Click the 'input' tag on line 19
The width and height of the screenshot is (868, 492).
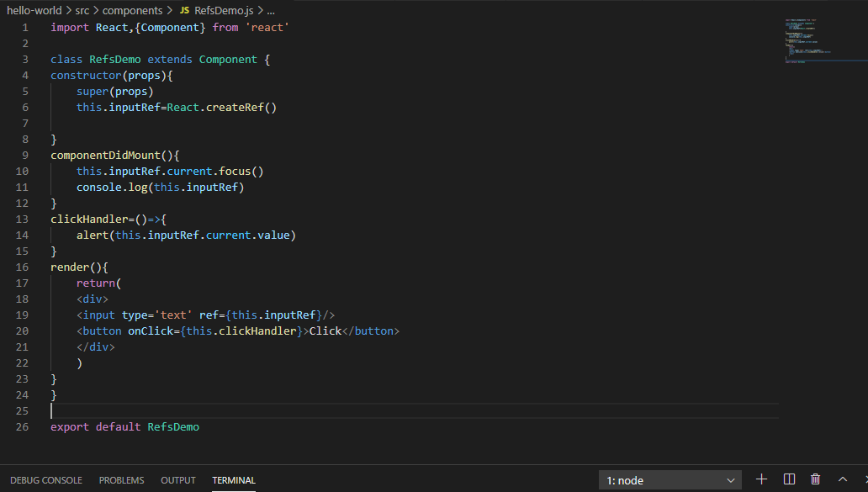click(99, 315)
